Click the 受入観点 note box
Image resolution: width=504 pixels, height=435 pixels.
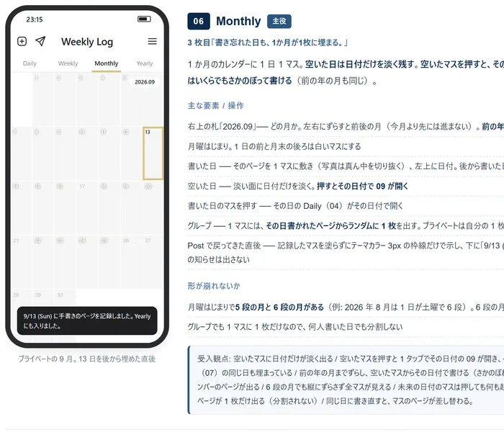346,380
